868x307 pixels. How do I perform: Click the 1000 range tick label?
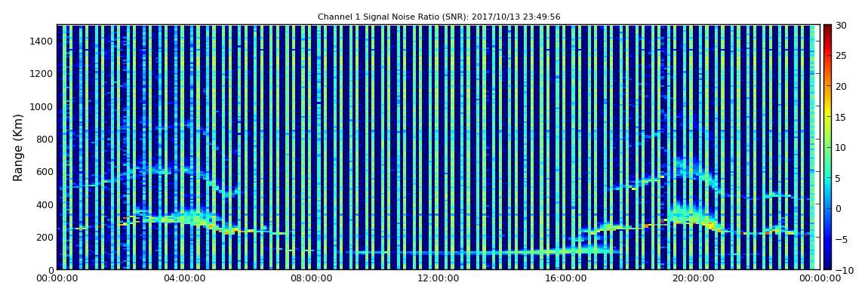[42, 106]
